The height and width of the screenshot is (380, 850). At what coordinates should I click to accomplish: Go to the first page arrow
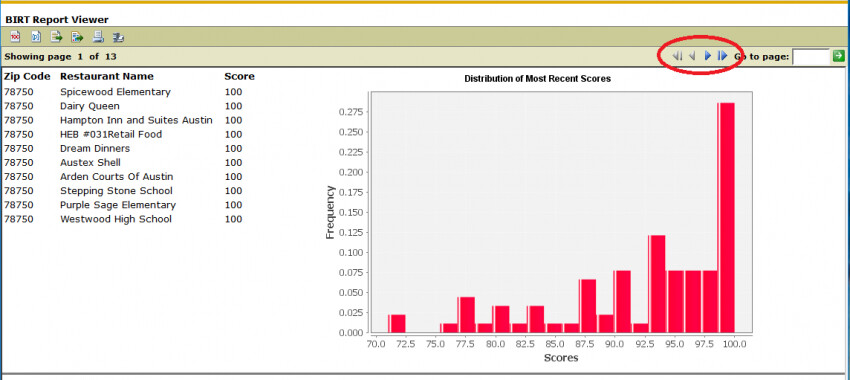[677, 56]
